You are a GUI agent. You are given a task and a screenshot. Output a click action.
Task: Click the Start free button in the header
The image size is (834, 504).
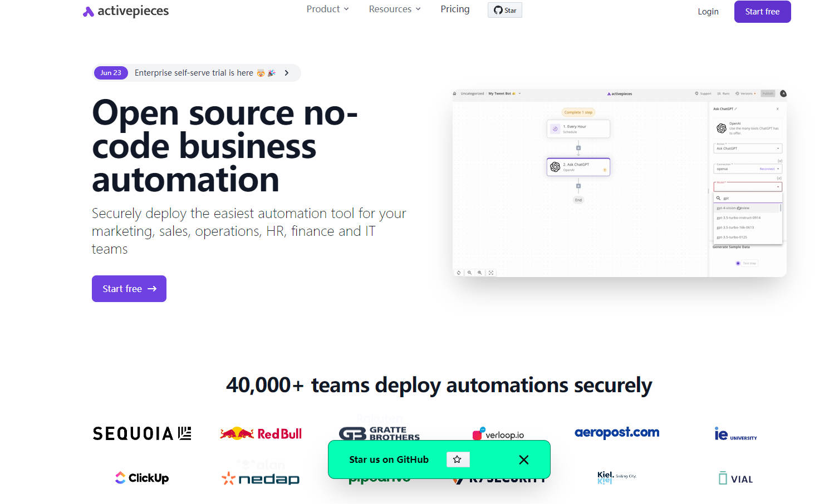coord(762,12)
